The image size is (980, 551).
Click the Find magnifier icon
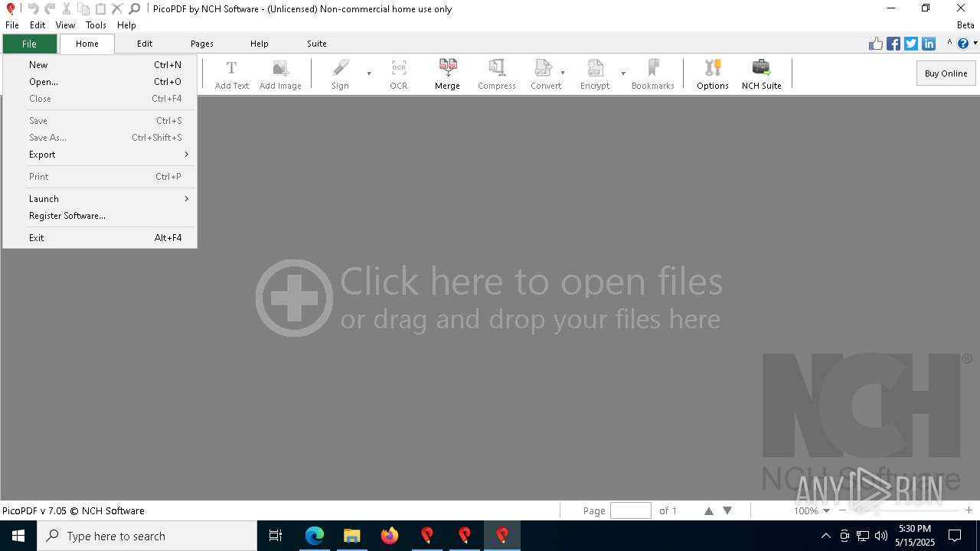(x=134, y=8)
